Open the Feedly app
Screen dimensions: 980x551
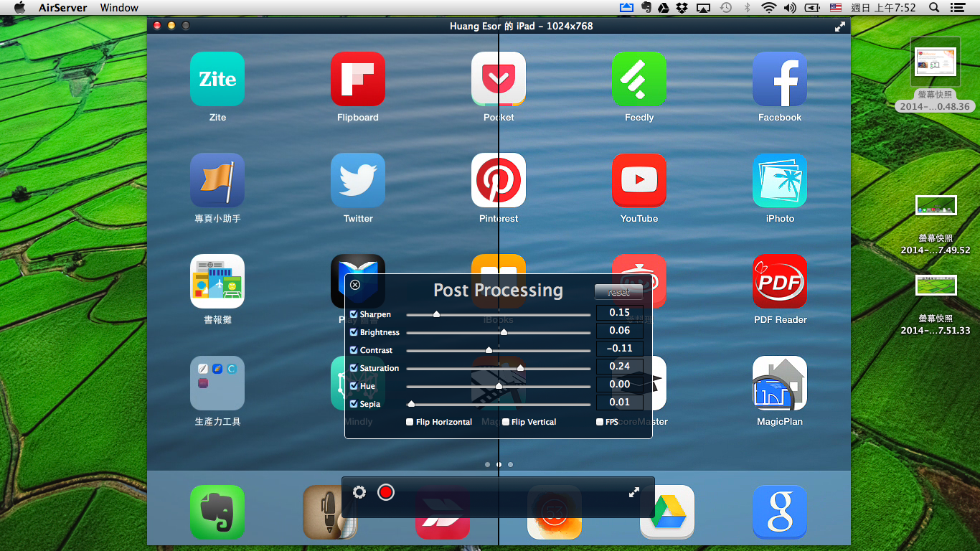pos(639,79)
